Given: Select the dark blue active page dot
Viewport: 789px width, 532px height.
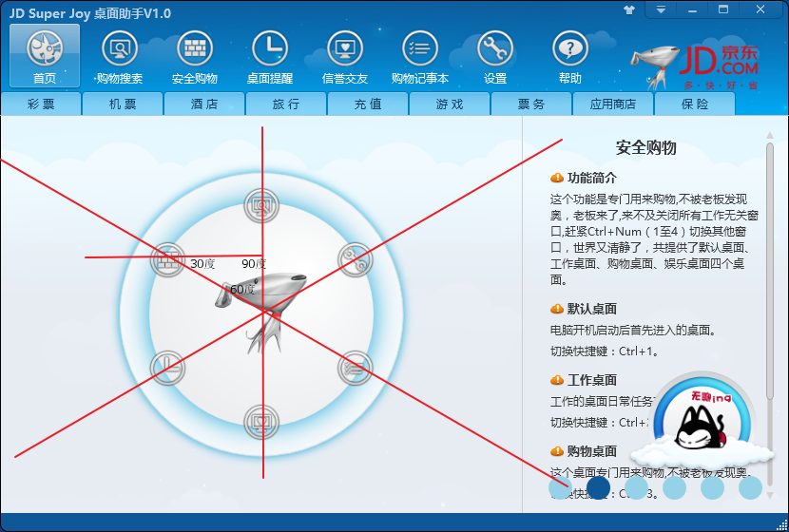Looking at the screenshot, I should (x=598, y=487).
